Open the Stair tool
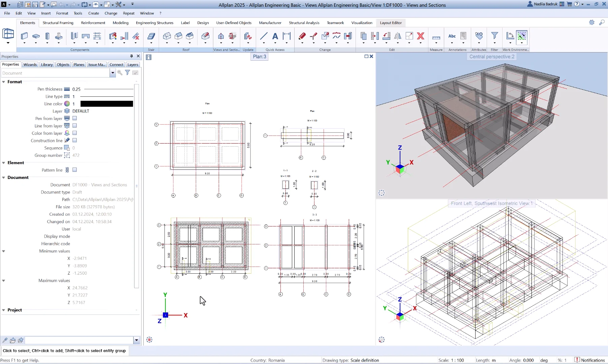This screenshot has height=364, width=608. 151,36
